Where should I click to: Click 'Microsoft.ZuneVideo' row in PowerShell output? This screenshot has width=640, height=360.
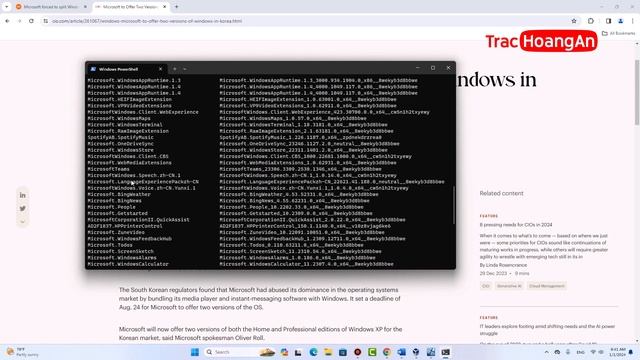[236, 232]
